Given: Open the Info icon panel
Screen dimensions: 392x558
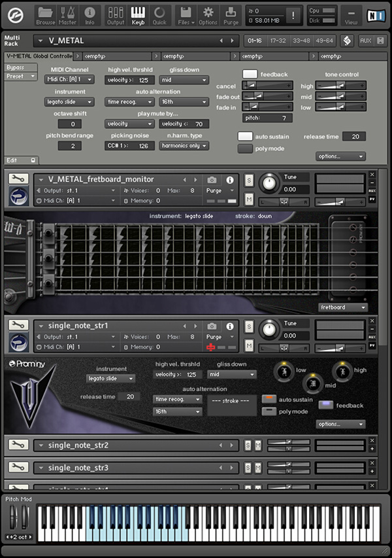Looking at the screenshot, I should pos(90,13).
